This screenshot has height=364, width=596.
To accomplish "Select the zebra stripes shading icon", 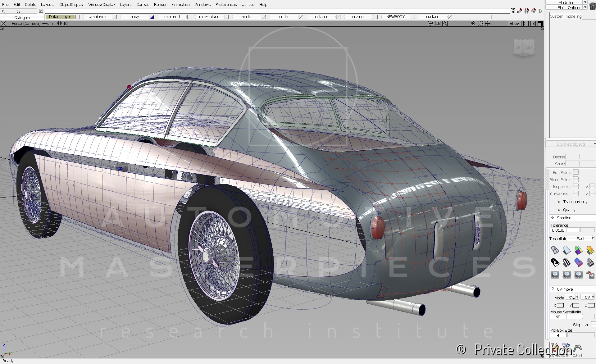I will (x=566, y=263).
